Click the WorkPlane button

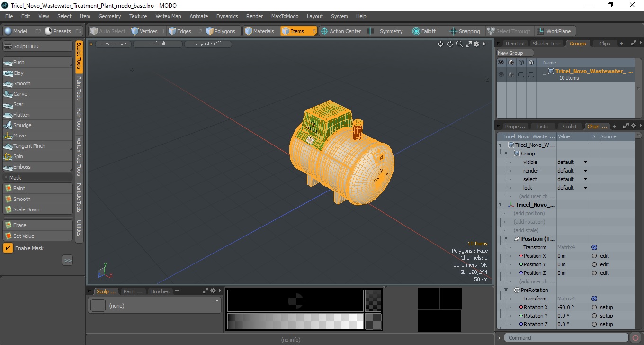click(555, 31)
